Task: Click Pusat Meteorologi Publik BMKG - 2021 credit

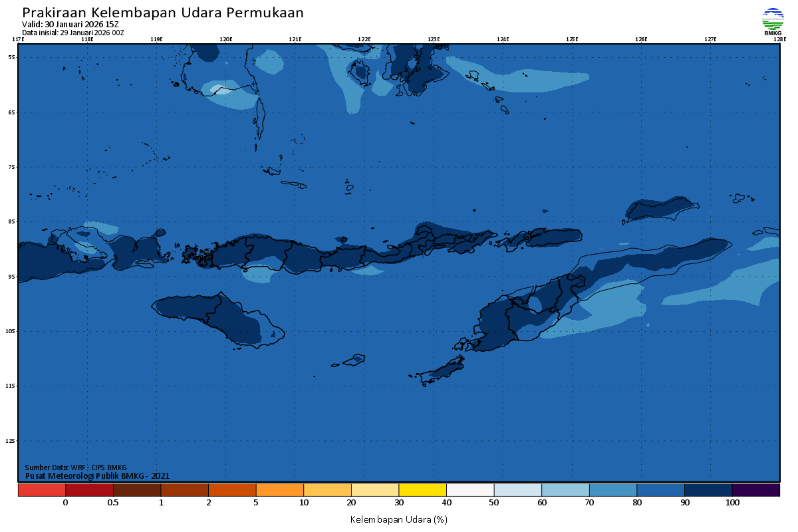Action: pyautogui.click(x=97, y=475)
